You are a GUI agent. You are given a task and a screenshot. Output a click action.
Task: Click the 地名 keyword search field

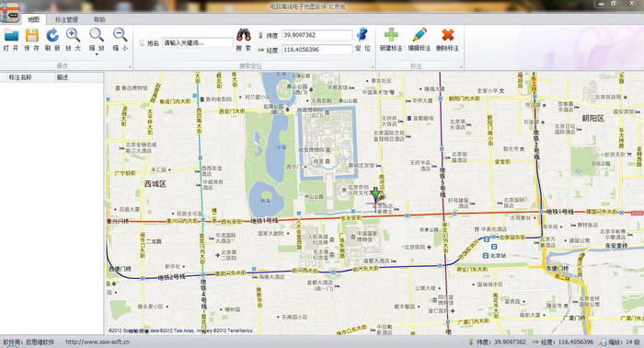point(198,42)
